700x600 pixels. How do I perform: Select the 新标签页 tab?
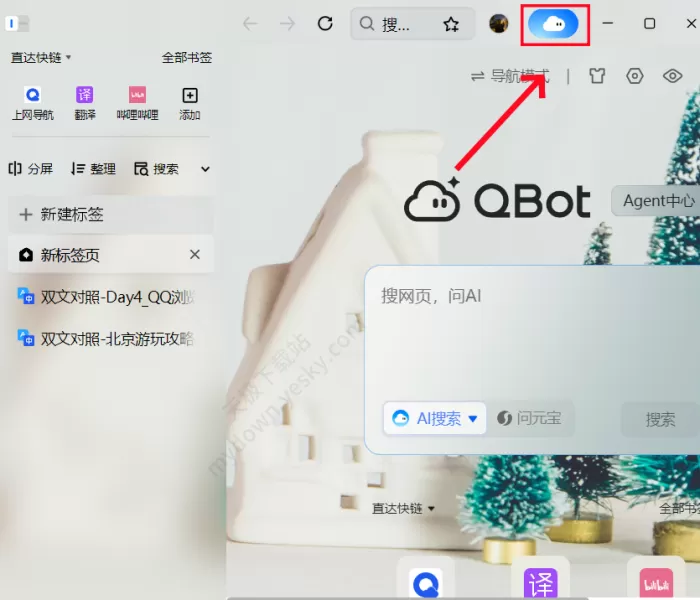coord(111,255)
